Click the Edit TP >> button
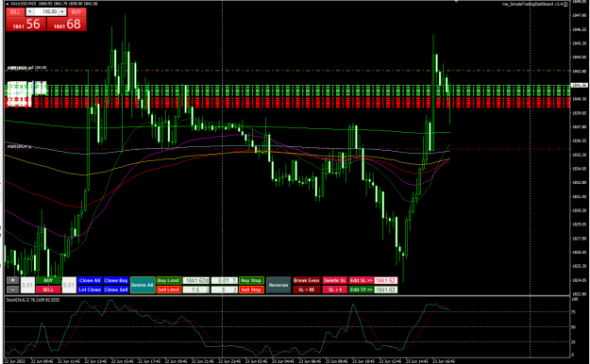This screenshot has height=364, width=590. click(x=362, y=290)
